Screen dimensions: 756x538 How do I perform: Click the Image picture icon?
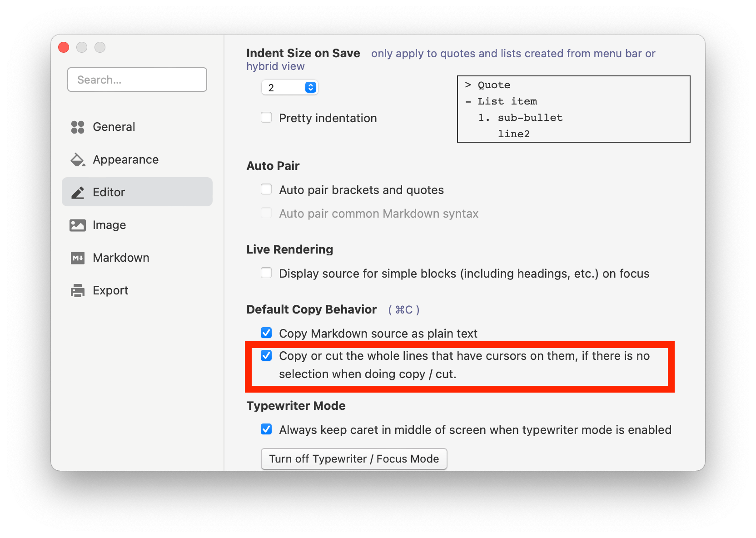[78, 225]
